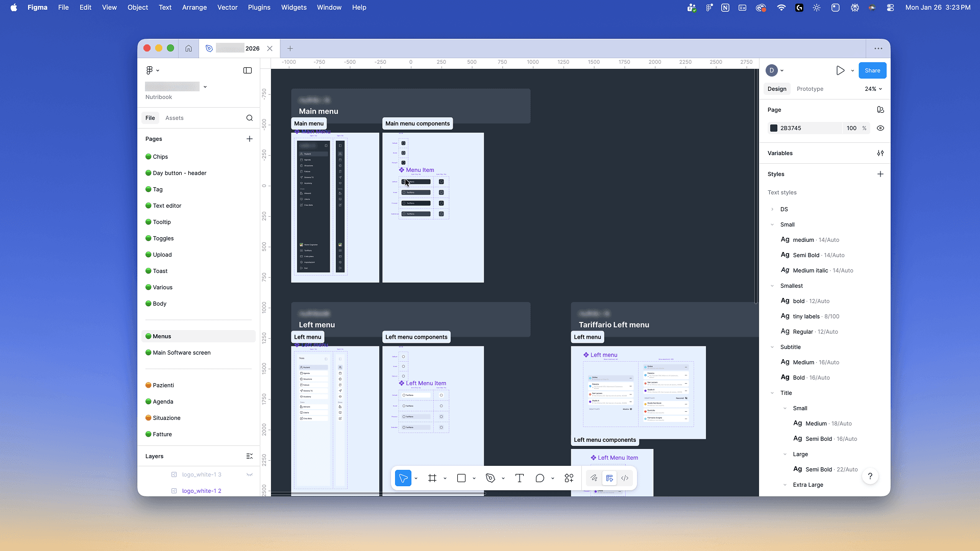Click the 2B3745 page color swatch
This screenshot has width=980, height=551.
pos(774,128)
